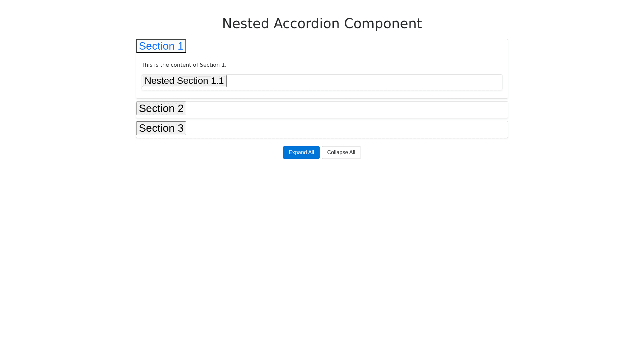The image size is (644, 362).
Task: Click the word 'Component' in page title
Action: click(383, 23)
